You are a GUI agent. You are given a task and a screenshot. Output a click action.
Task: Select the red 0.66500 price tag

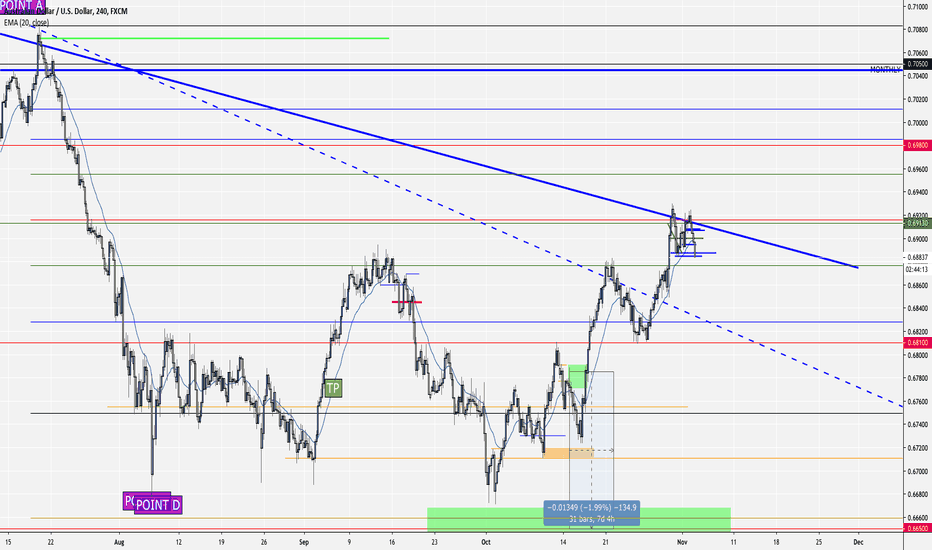[918, 528]
